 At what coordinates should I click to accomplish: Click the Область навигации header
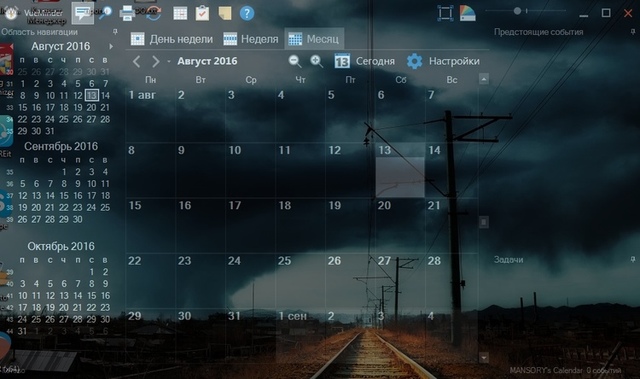pos(39,32)
